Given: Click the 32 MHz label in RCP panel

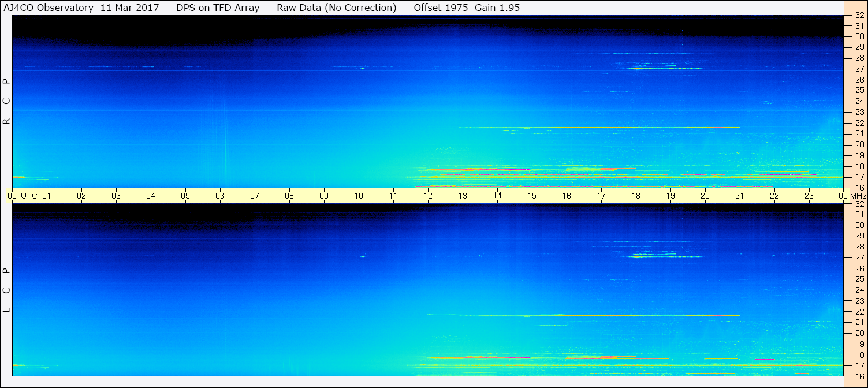Looking at the screenshot, I should pyautogui.click(x=859, y=16).
